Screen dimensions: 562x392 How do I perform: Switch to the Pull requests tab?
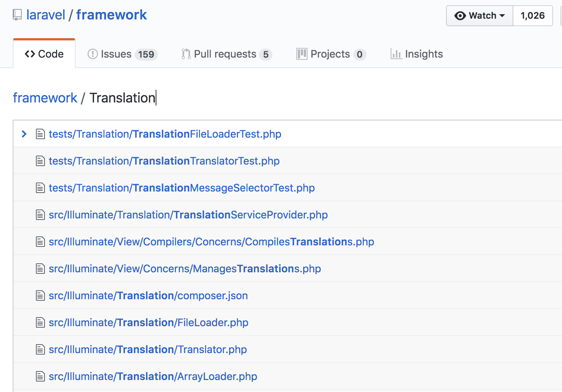pyautogui.click(x=226, y=54)
